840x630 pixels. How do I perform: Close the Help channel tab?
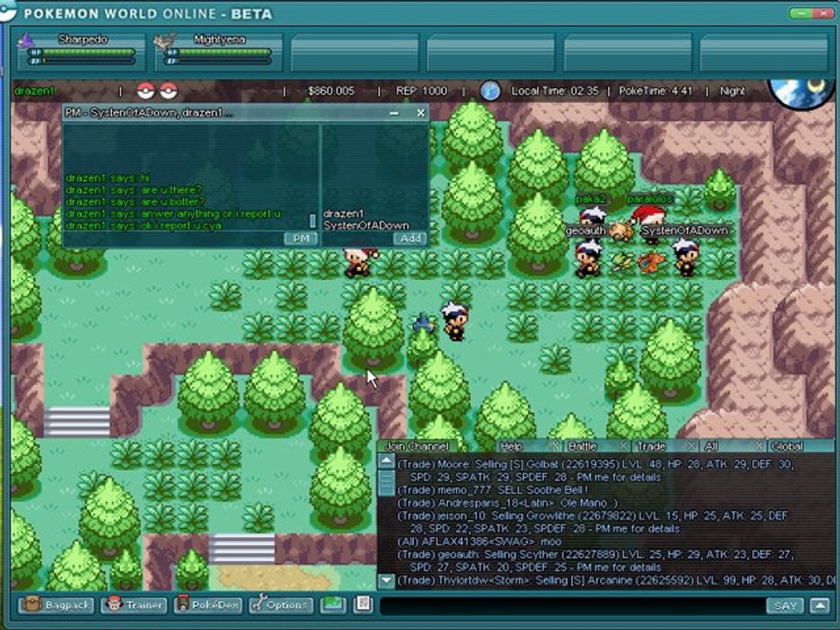555,446
